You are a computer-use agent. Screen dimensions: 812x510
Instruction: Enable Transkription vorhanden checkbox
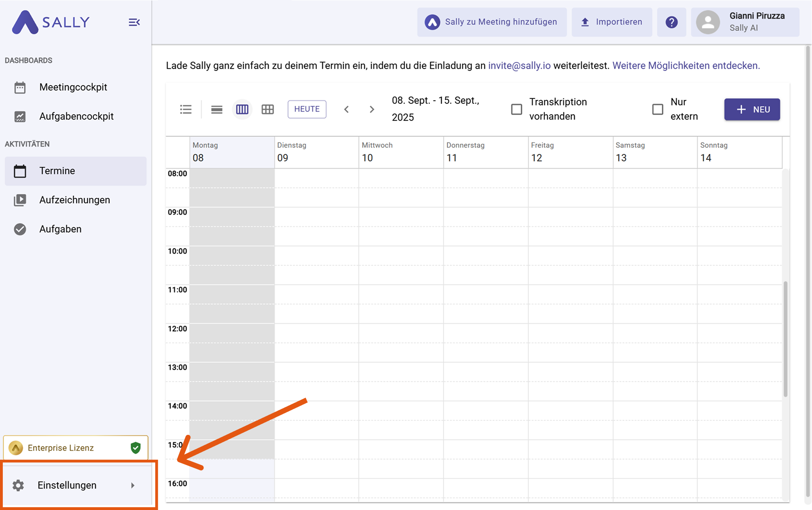(517, 109)
